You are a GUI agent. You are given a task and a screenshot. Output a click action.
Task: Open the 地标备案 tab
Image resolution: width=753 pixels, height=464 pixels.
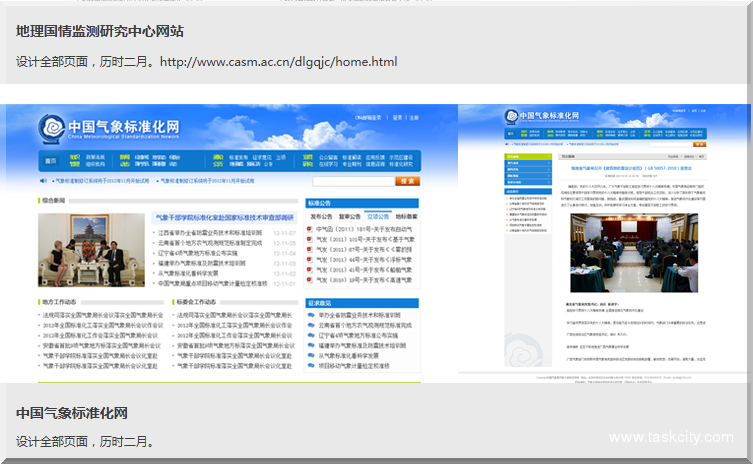coord(406,217)
